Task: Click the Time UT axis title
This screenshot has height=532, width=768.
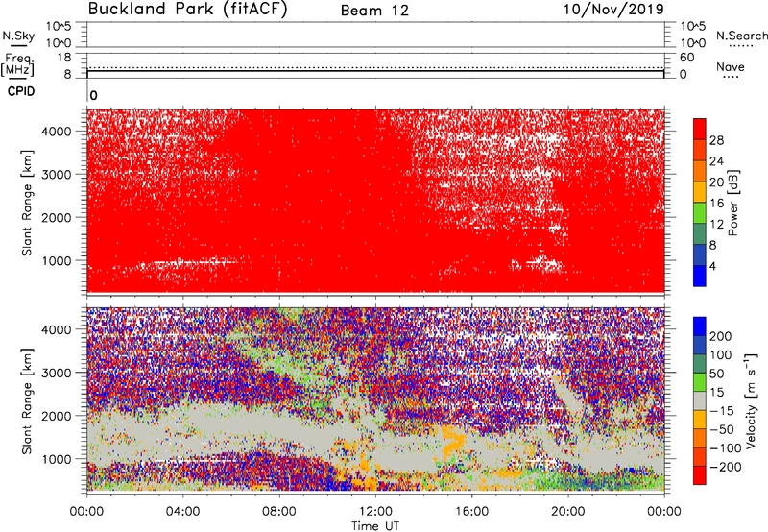Action: pos(375,525)
